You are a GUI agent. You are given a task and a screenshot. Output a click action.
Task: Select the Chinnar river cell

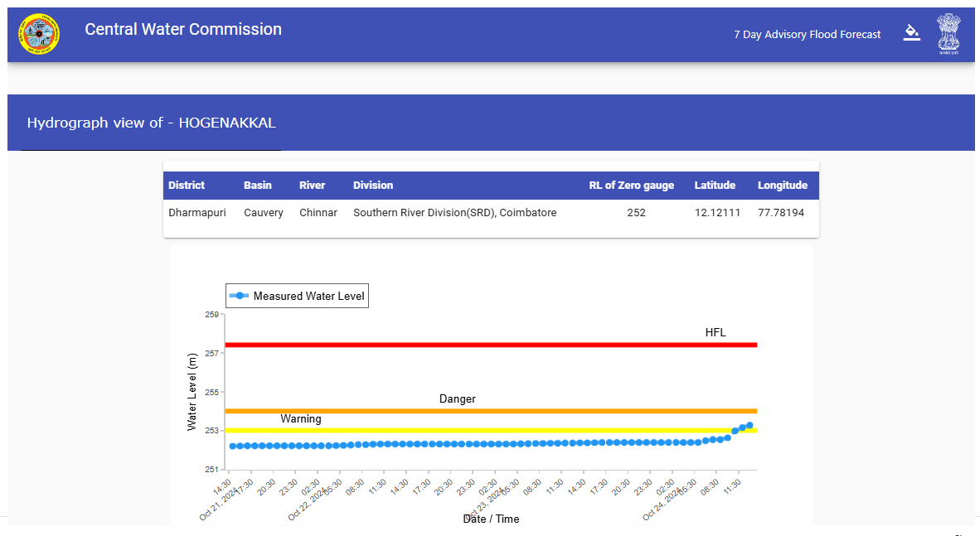pos(318,212)
